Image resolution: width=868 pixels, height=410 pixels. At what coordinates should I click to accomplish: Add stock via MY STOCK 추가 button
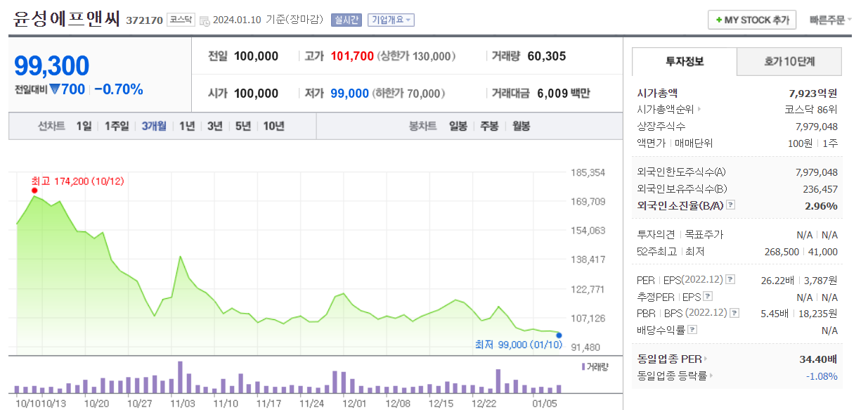(752, 20)
